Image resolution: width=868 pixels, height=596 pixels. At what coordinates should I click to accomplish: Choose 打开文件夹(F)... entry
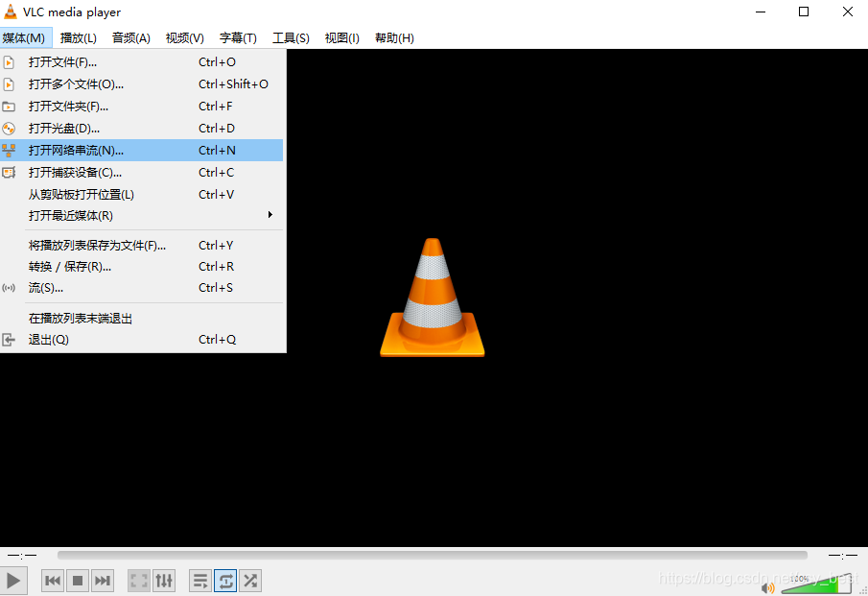(142, 107)
